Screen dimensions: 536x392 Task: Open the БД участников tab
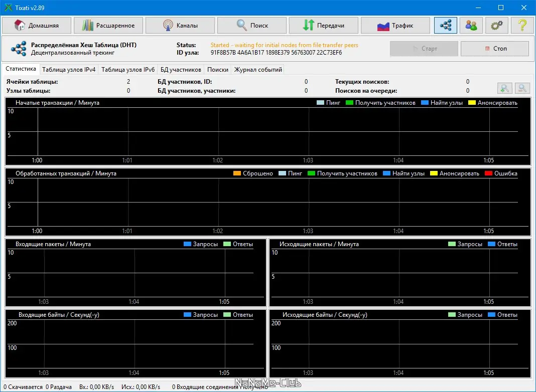181,70
